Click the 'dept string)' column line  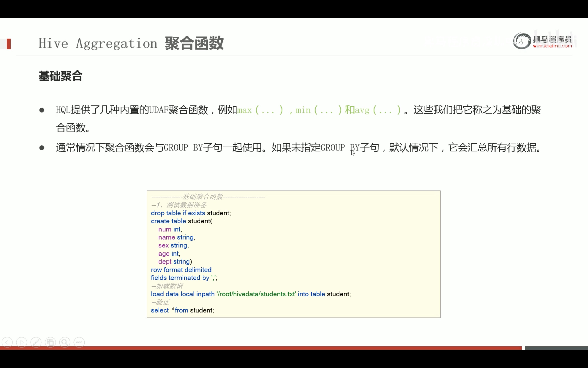coord(175,262)
